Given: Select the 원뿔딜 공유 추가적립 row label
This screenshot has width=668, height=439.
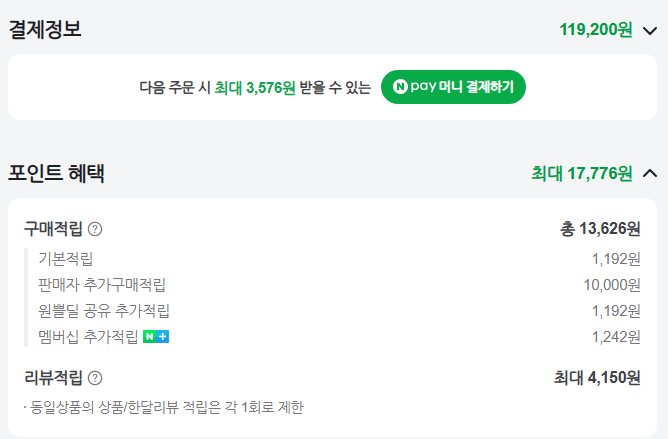Looking at the screenshot, I should coord(104,311).
